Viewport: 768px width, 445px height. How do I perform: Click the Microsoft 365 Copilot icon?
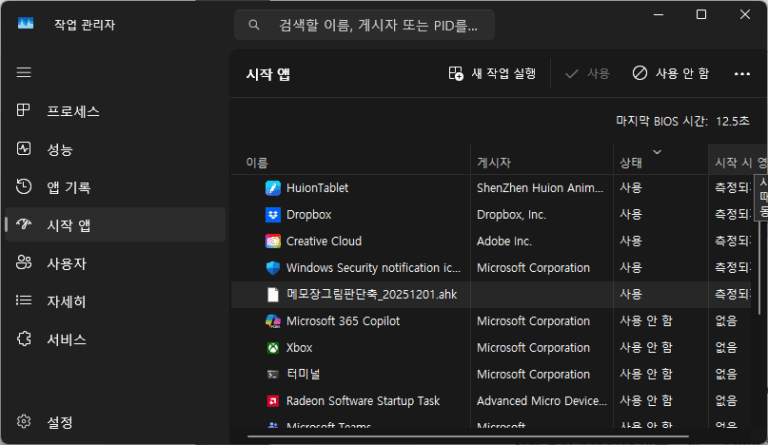coord(272,321)
